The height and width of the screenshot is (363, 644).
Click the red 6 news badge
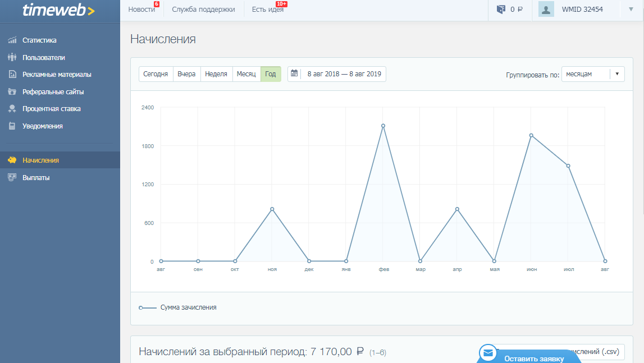157,4
